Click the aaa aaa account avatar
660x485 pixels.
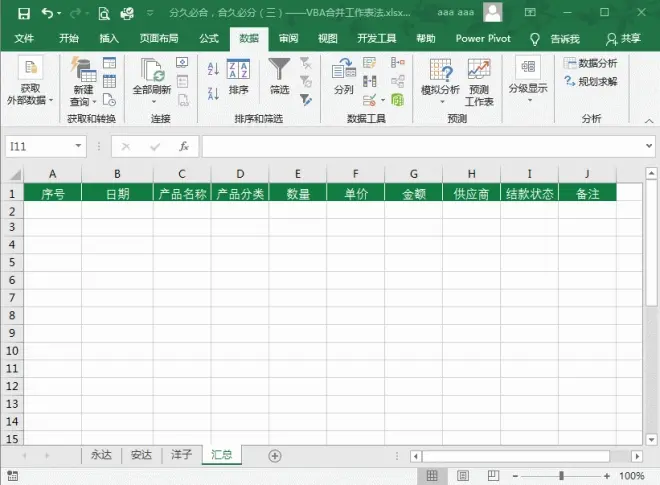(x=492, y=12)
